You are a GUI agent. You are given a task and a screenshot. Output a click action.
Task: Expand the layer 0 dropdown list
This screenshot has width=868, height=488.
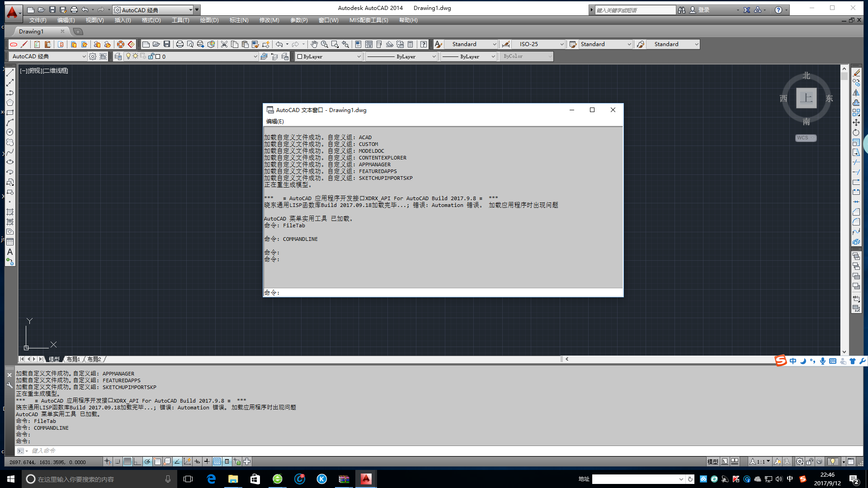pyautogui.click(x=255, y=56)
